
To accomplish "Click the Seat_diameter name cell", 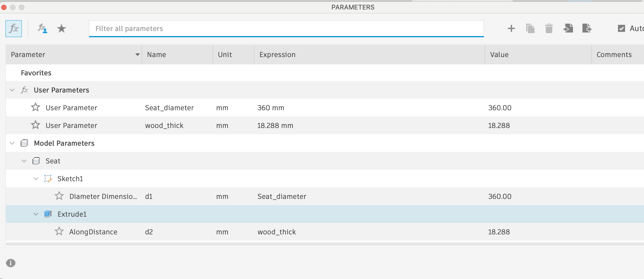I will (169, 108).
